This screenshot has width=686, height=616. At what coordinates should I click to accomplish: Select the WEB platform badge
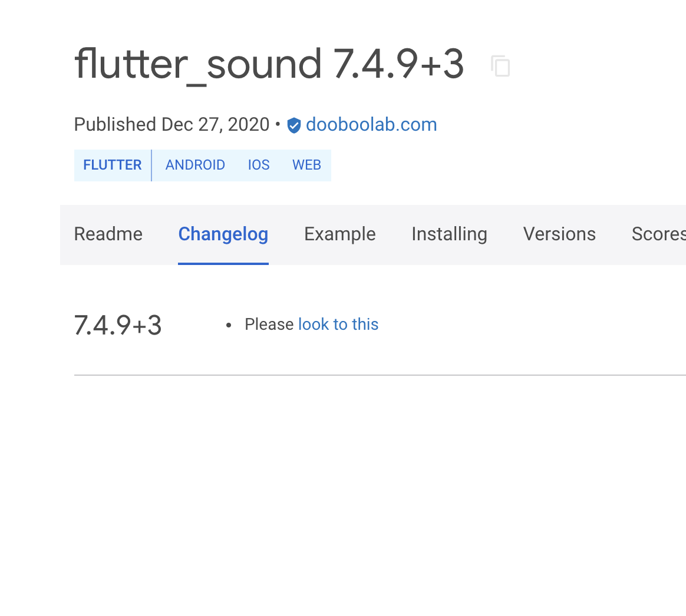pos(306,165)
